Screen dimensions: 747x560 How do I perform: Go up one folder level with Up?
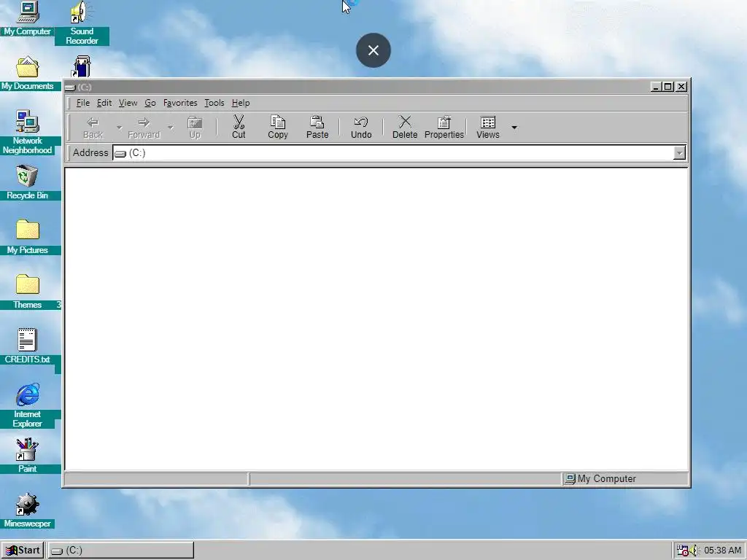pos(195,128)
